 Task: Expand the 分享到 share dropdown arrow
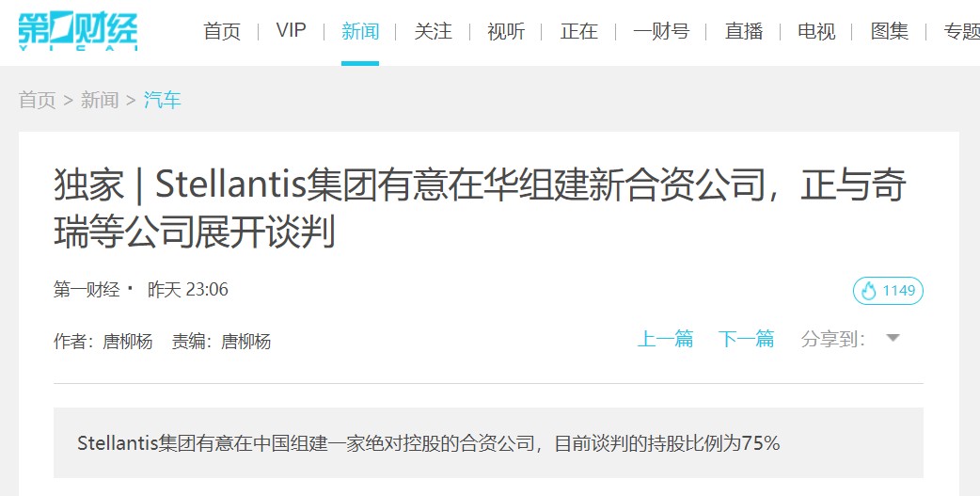[x=893, y=339]
